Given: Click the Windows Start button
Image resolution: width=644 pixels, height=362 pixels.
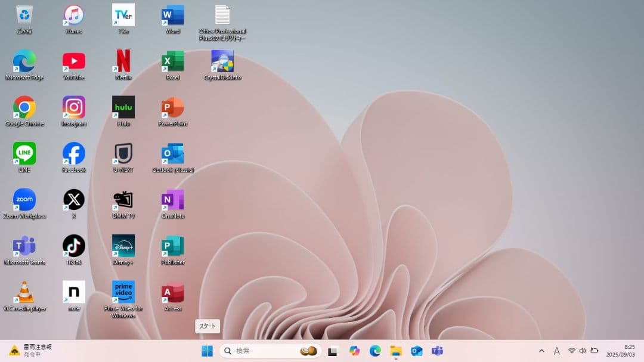Looking at the screenshot, I should (x=208, y=351).
